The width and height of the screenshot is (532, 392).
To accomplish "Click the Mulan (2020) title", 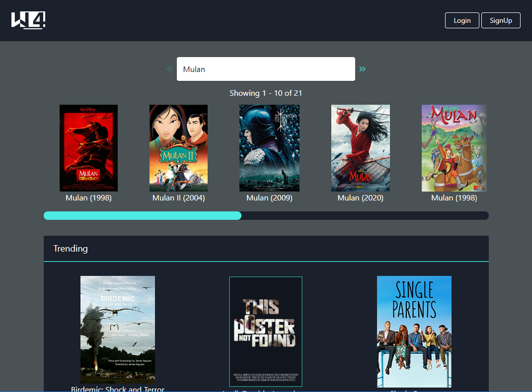I will click(360, 198).
